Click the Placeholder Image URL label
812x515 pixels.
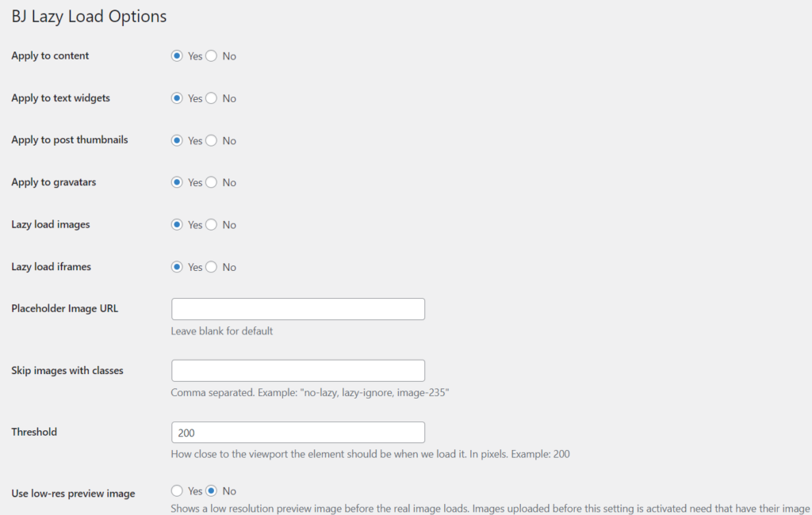tap(64, 308)
